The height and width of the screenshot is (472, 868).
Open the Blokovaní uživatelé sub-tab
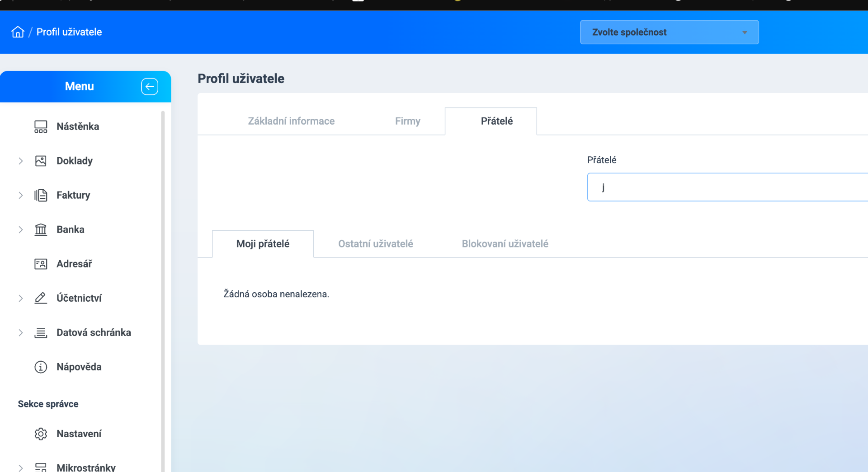pos(505,244)
